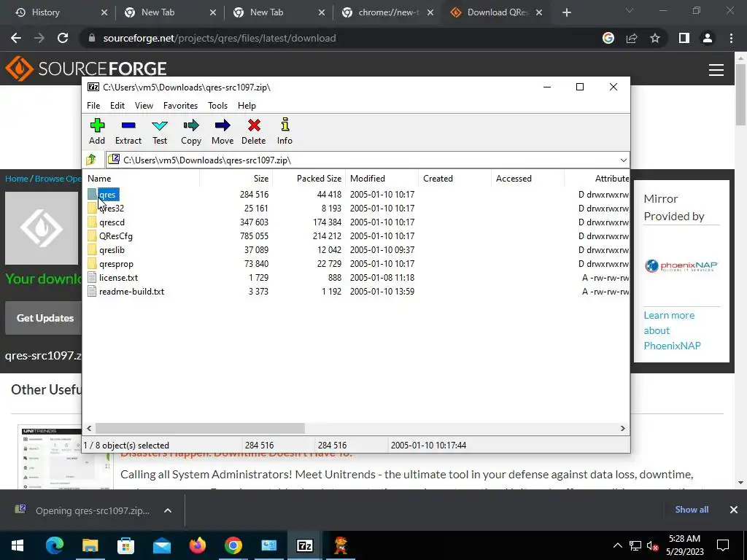Click Learn more about PhoenixNAP link

tap(672, 330)
